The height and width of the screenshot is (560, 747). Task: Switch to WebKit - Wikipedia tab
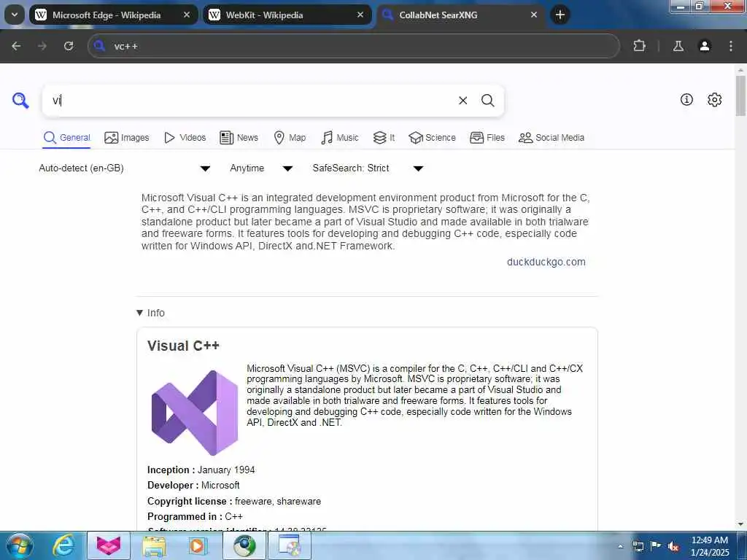(x=287, y=15)
